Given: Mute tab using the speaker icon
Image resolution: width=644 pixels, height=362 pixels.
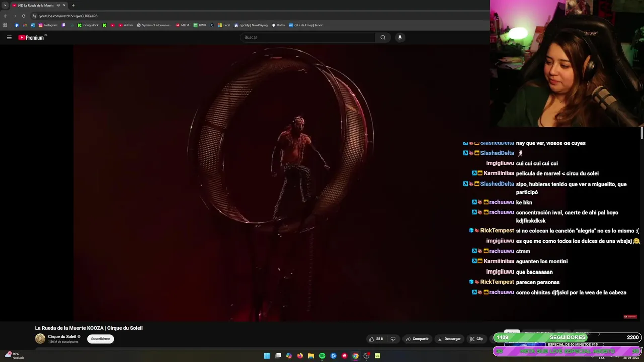Looking at the screenshot, I should point(58,5).
